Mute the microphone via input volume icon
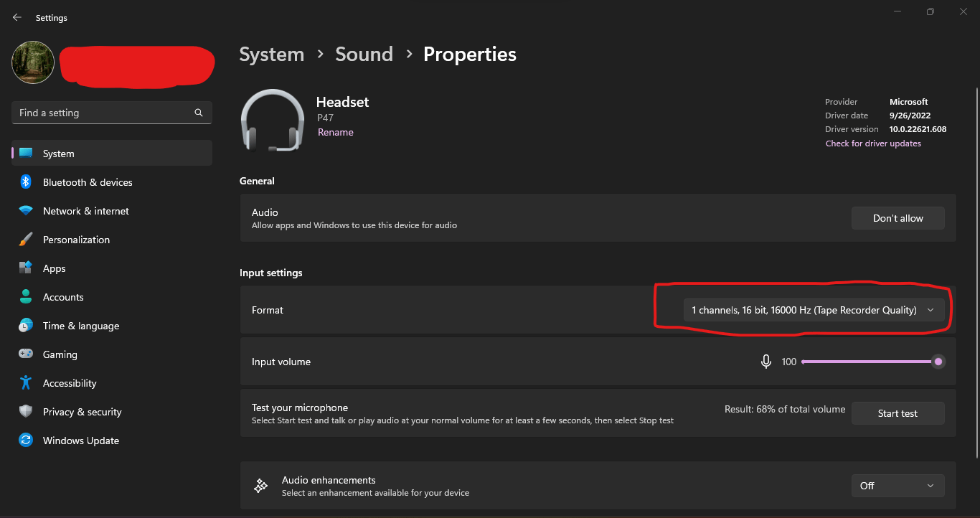 (x=766, y=362)
